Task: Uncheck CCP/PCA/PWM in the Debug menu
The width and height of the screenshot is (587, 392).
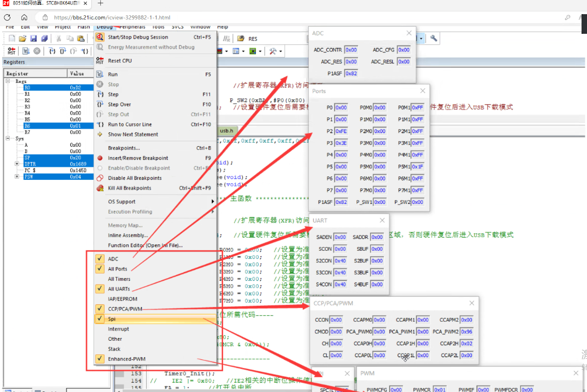Action: pos(100,309)
